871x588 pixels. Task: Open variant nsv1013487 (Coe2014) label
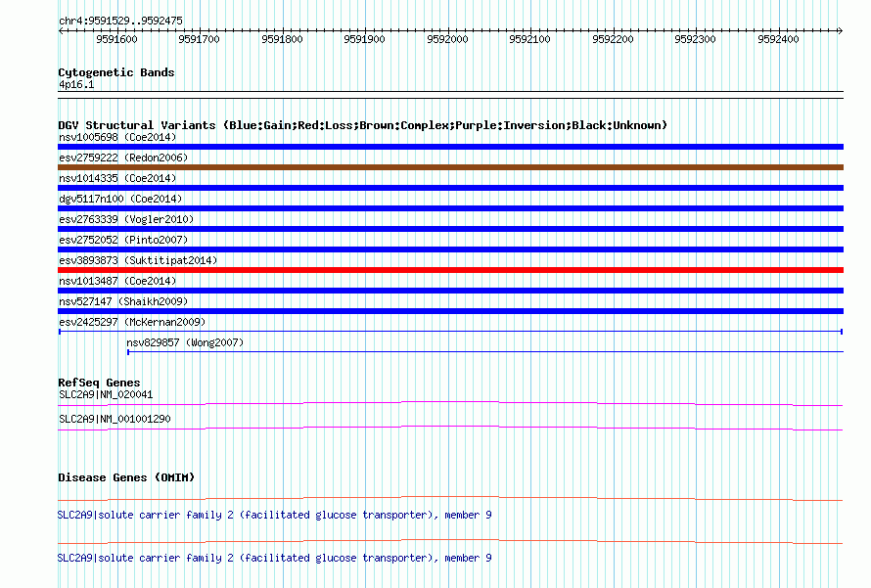pos(117,281)
